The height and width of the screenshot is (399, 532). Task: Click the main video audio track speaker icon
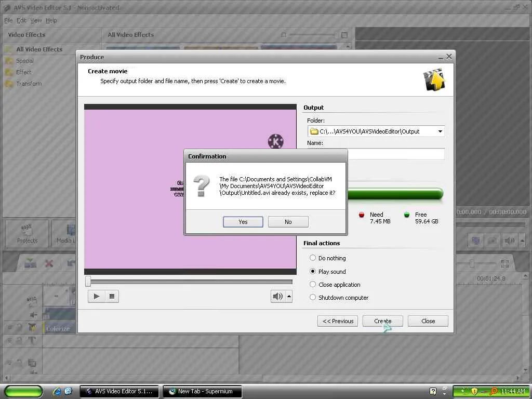coord(33,315)
